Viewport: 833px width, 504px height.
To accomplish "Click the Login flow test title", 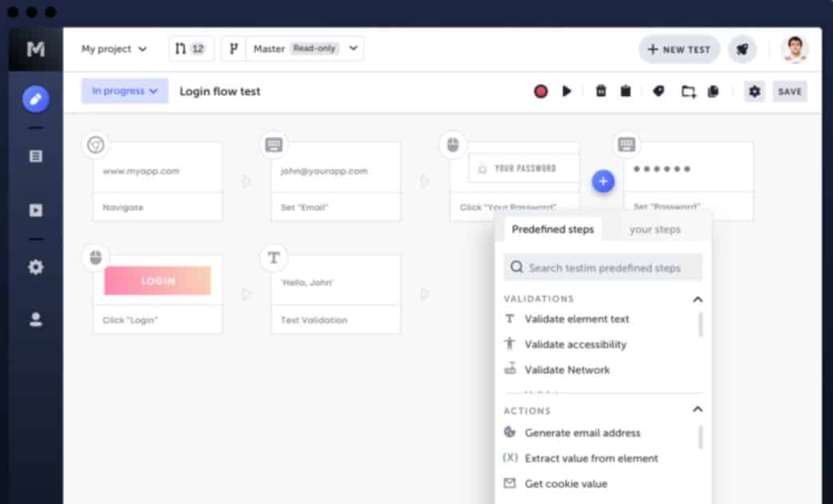I will [220, 91].
